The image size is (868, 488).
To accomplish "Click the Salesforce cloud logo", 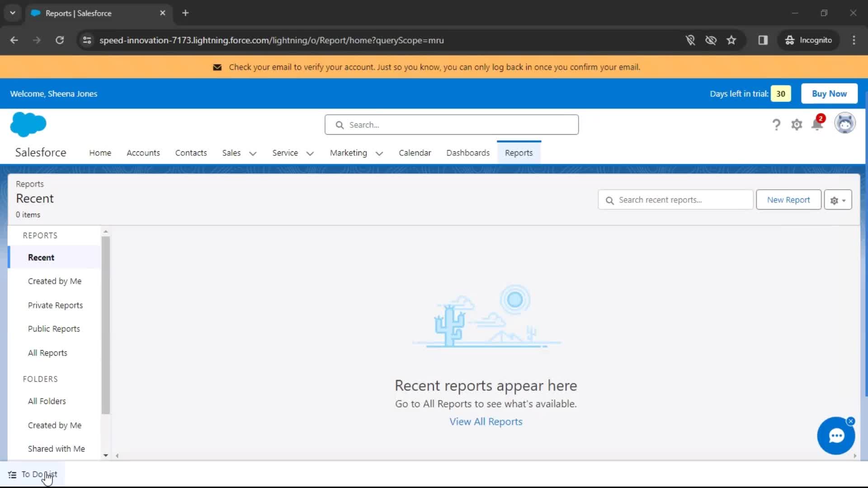I will 28,124.
